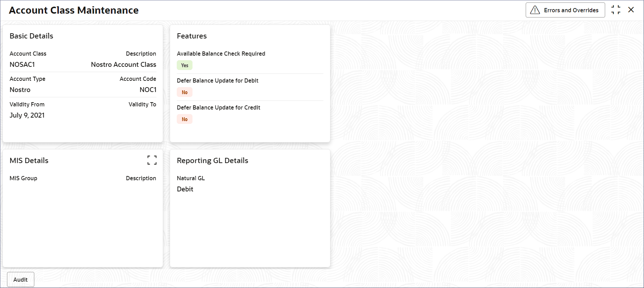
Task: Collapse the screen using the shrink icon
Action: point(616,10)
